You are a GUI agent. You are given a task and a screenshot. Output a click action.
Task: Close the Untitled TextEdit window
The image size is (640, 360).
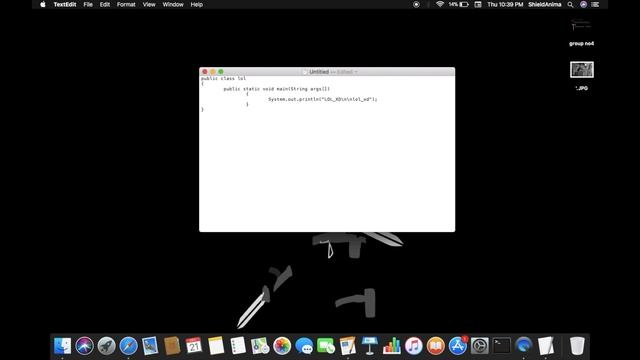click(x=205, y=72)
